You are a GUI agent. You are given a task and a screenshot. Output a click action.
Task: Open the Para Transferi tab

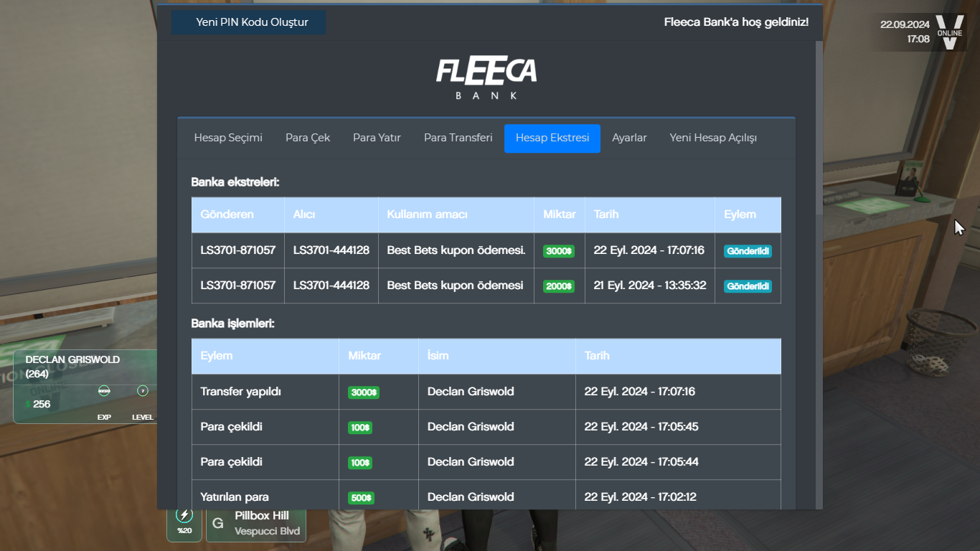458,138
